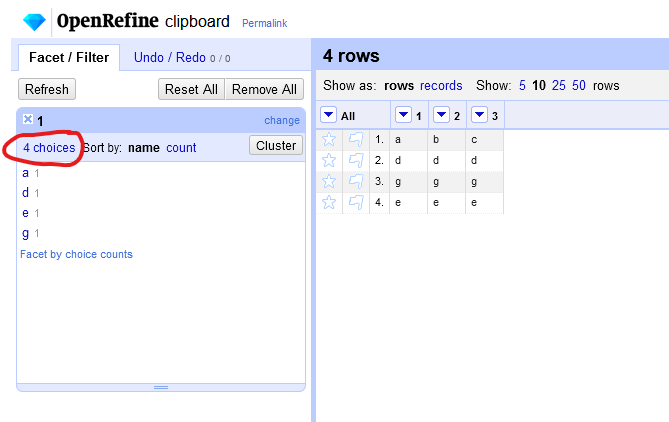Select facet choice d
This screenshot has width=669, height=422.
click(26, 192)
